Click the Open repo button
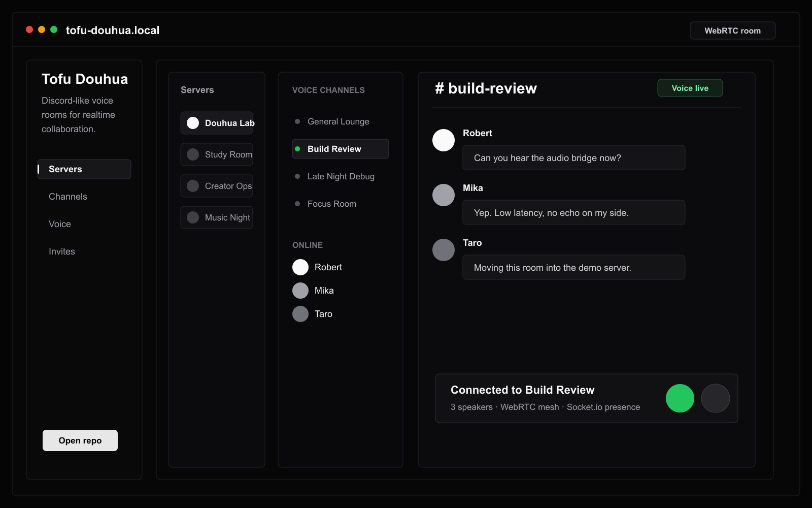The image size is (812, 508). [80, 440]
